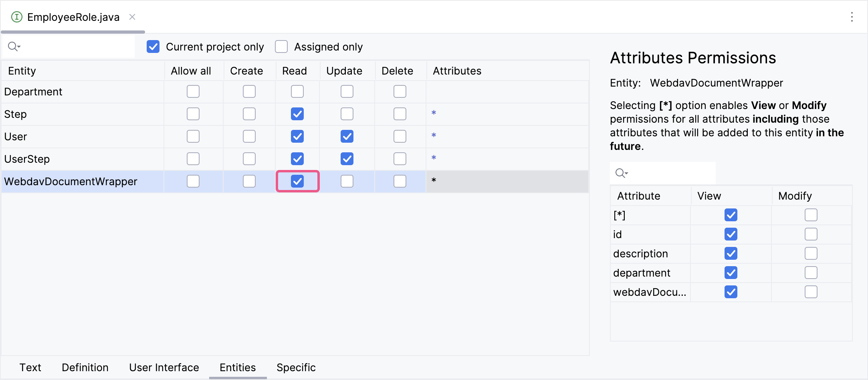Viewport: 868px width, 380px height.
Task: Click the search icon in Attributes Permissions panel
Action: tap(621, 173)
